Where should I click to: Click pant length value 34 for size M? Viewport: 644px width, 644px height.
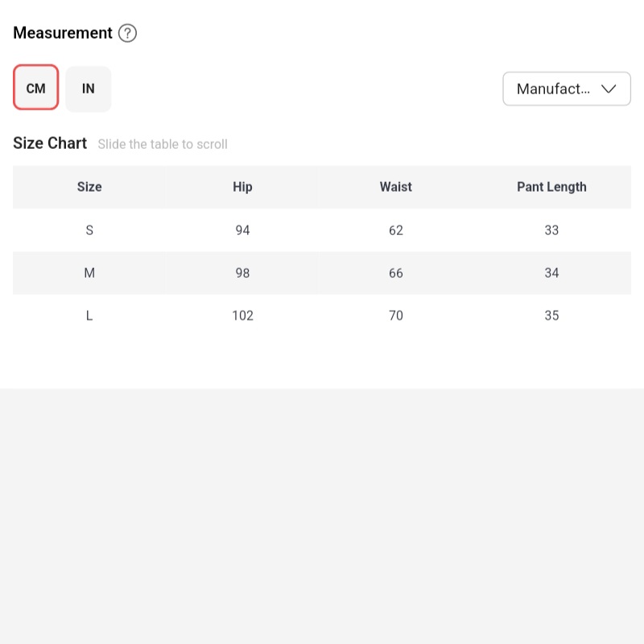click(x=551, y=273)
